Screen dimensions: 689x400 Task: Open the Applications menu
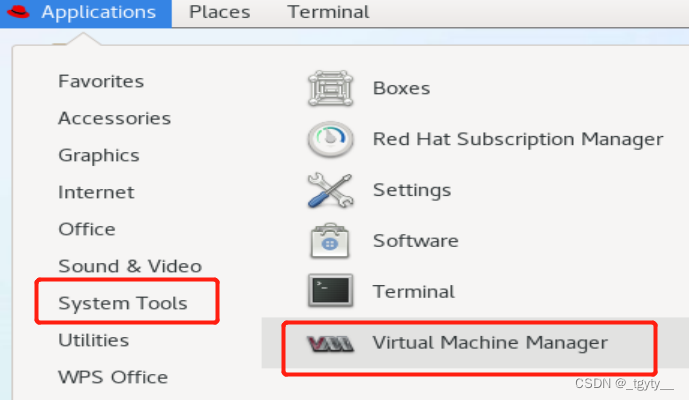pos(86,13)
